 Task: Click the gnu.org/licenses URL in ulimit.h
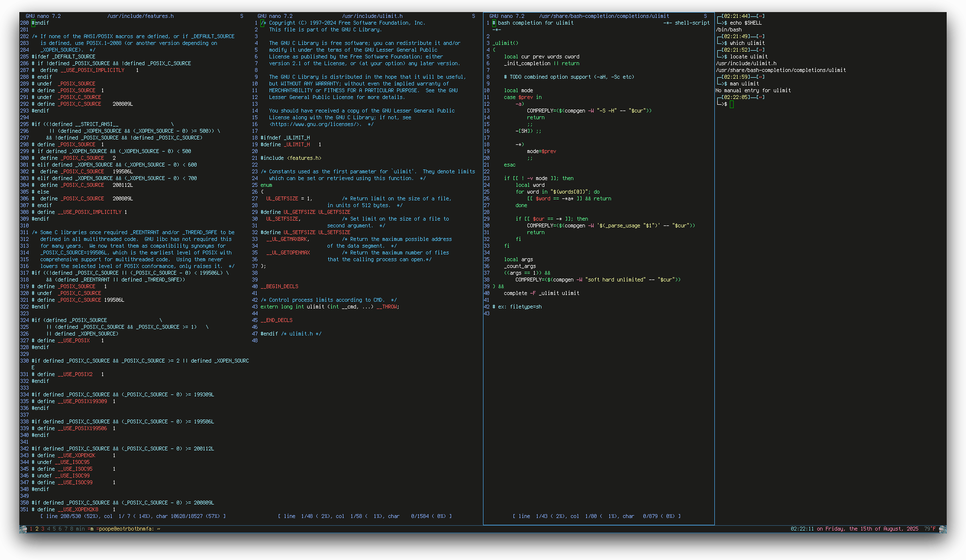[x=315, y=124]
